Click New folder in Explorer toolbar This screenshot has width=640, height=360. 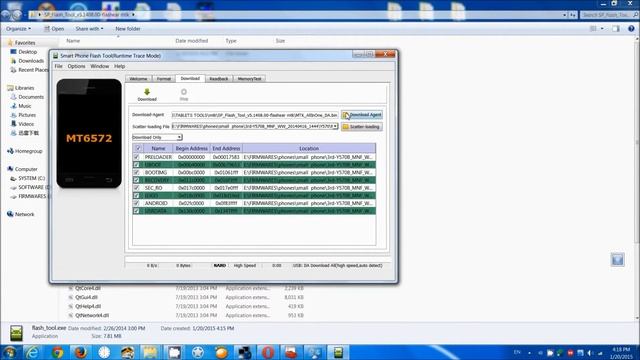[x=128, y=29]
